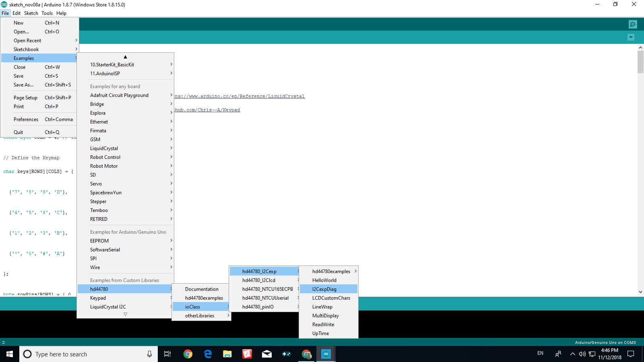Choose Page Setup in the File menu

click(x=39, y=98)
